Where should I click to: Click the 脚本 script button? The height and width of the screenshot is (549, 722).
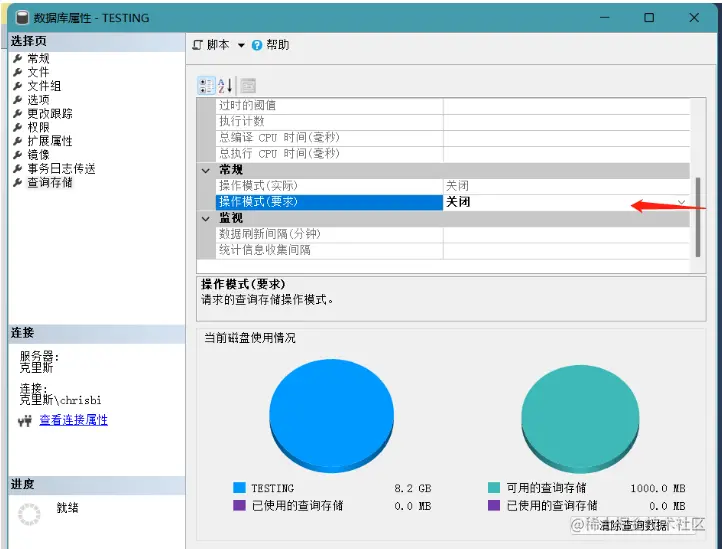(211, 45)
